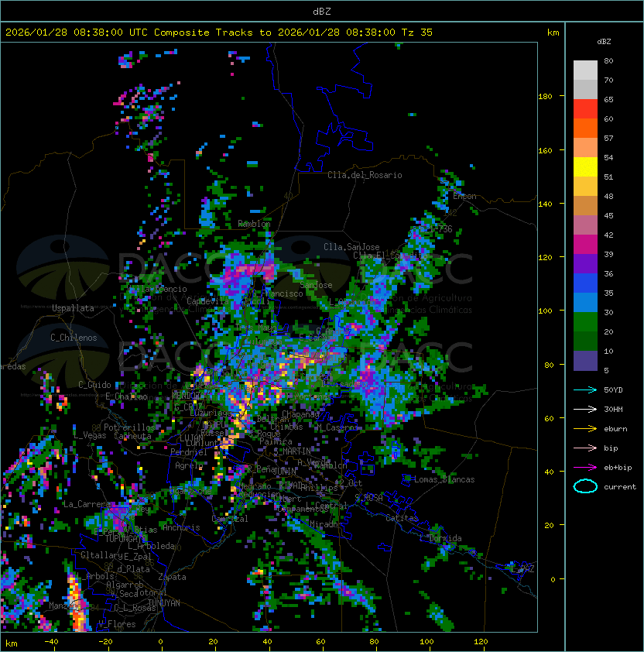Click the 180 km tick on right axis
644x652 pixels.
coord(545,97)
